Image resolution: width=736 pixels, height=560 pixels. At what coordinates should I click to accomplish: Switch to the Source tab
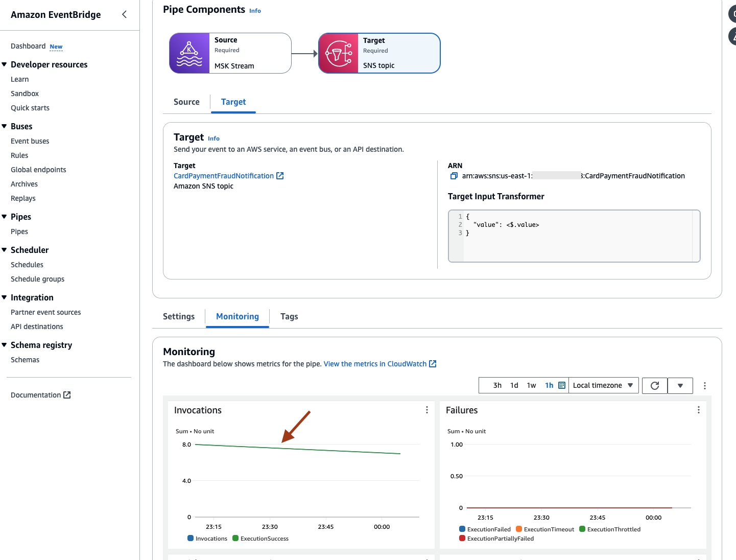tap(186, 102)
